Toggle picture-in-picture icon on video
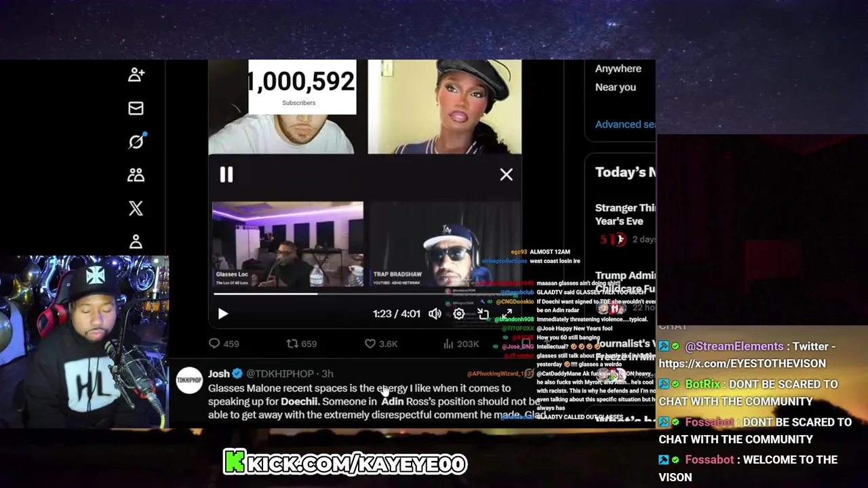The image size is (868, 488). (483, 314)
